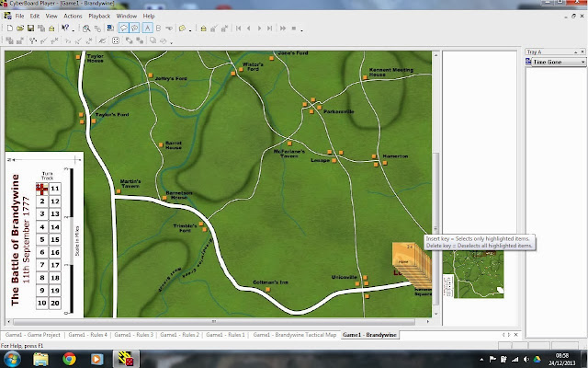The image size is (588, 368).
Task: Switch to Game1 - Rules 2 tab
Action: [179, 335]
